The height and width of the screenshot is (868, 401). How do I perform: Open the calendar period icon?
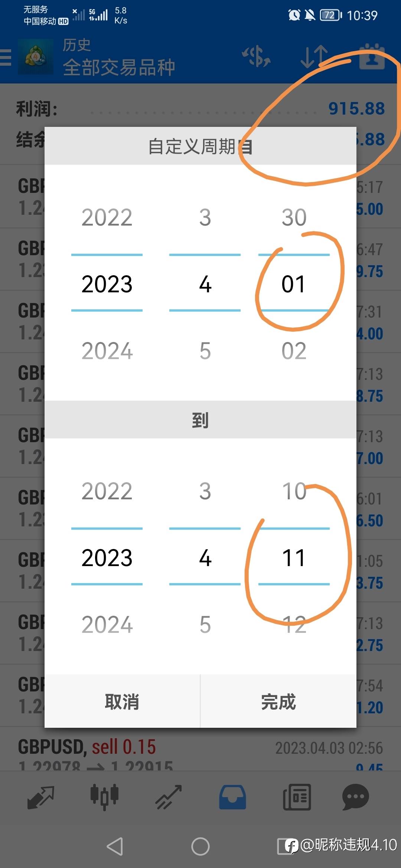point(372,57)
